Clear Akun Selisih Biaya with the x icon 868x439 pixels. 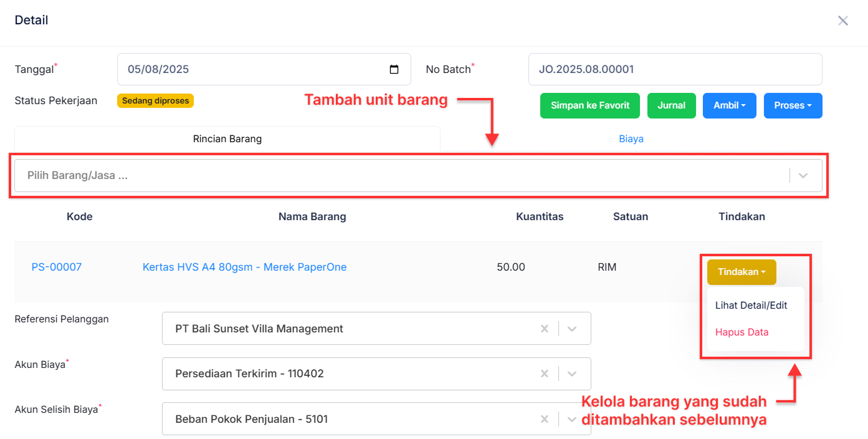(544, 418)
